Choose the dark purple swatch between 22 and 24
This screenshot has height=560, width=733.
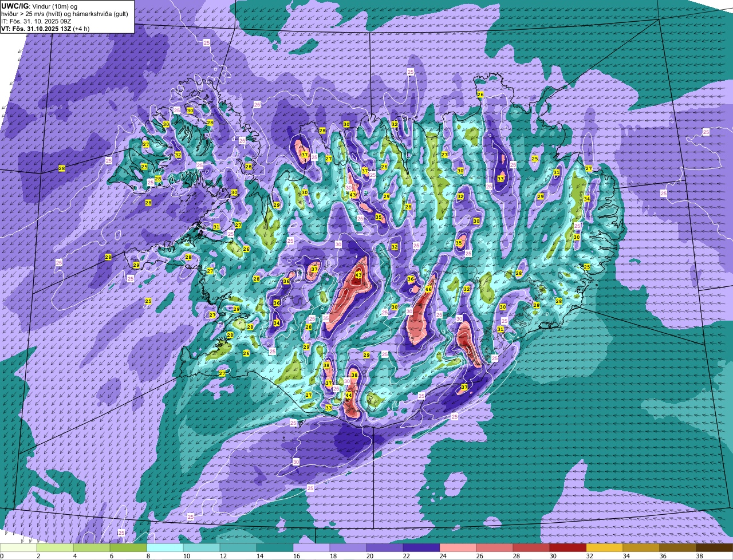pyautogui.click(x=421, y=547)
